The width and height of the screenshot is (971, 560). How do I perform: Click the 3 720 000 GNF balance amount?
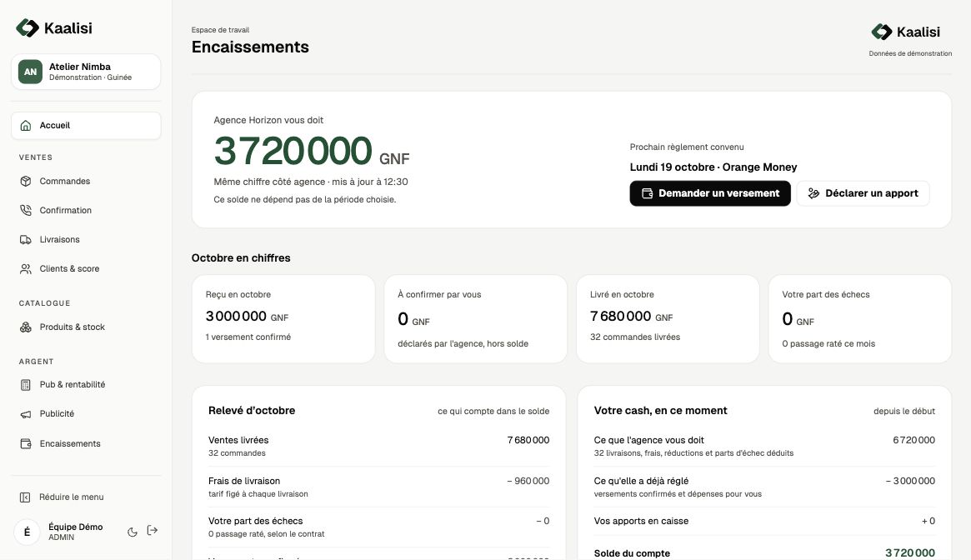pyautogui.click(x=312, y=151)
